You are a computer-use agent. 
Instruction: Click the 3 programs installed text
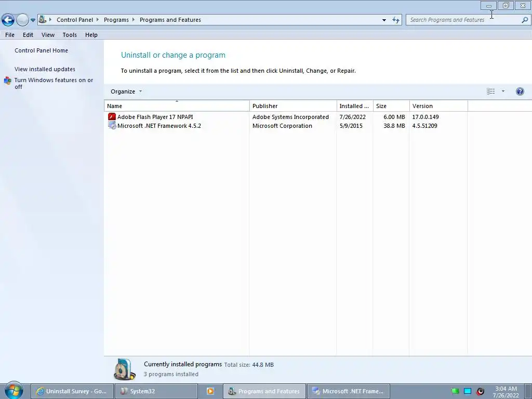pos(171,374)
